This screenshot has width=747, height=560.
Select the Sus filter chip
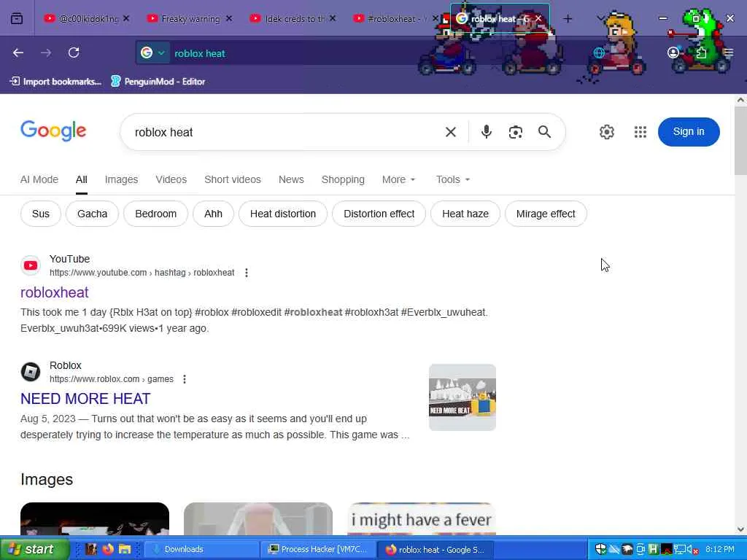coord(41,214)
